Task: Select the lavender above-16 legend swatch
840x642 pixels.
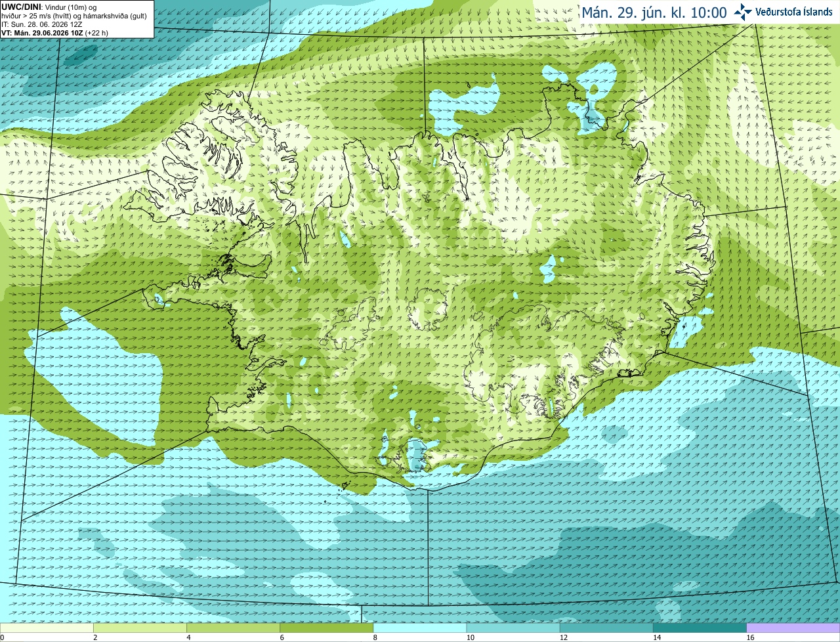Action: tap(793, 628)
